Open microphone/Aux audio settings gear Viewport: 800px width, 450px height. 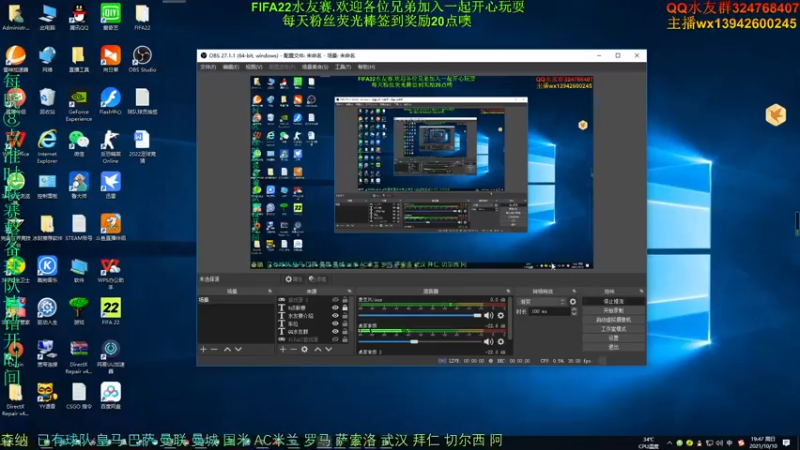[x=501, y=315]
